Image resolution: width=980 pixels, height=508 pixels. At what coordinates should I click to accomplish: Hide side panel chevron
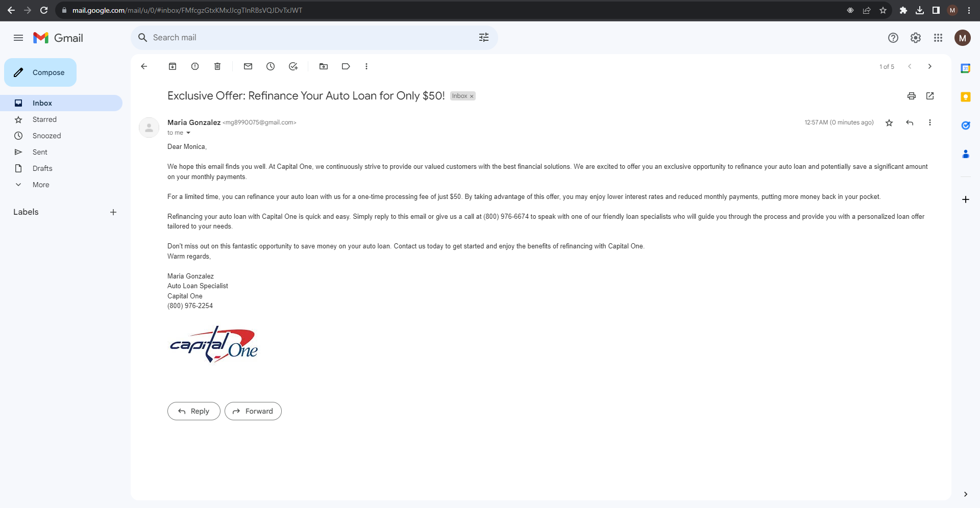[966, 494]
